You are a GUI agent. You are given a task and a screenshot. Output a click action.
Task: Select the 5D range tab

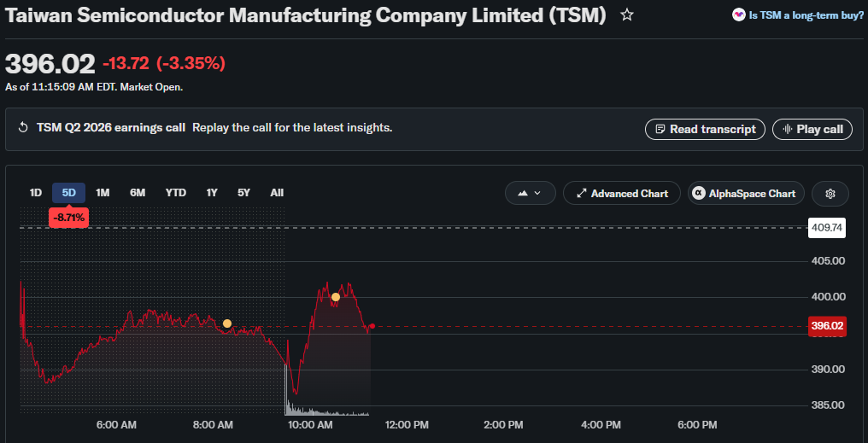[x=68, y=193]
